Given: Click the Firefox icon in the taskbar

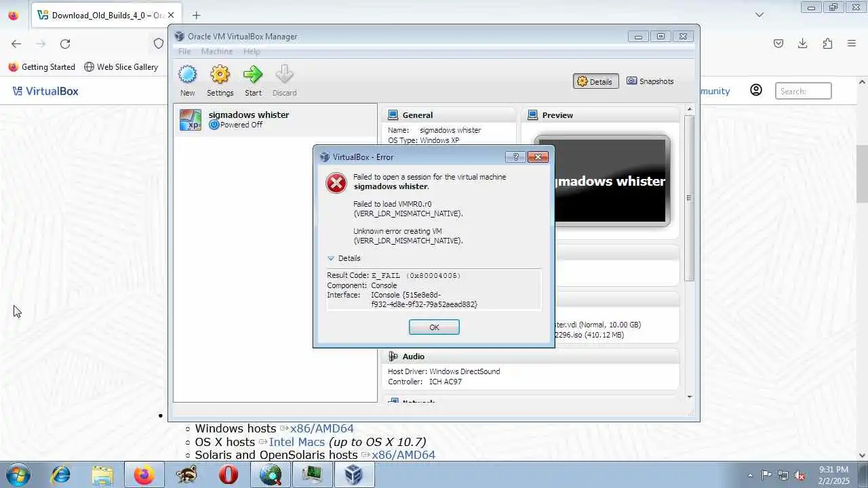Looking at the screenshot, I should pyautogui.click(x=144, y=475).
